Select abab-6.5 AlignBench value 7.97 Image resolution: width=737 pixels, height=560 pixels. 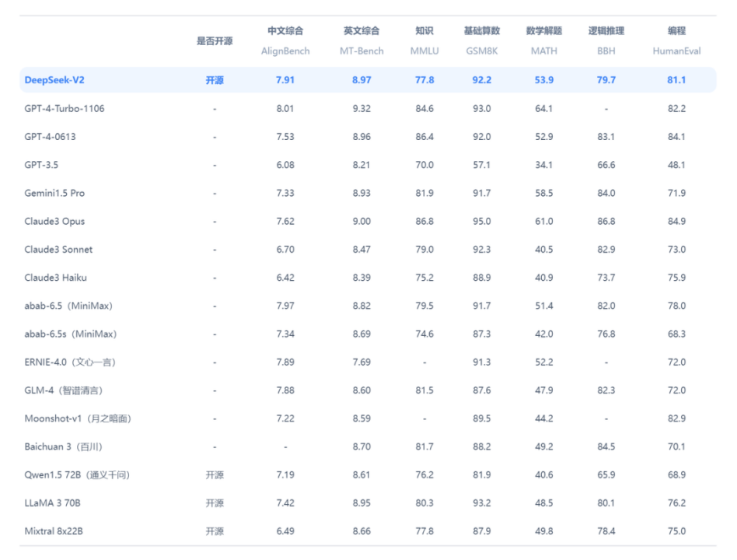point(285,306)
